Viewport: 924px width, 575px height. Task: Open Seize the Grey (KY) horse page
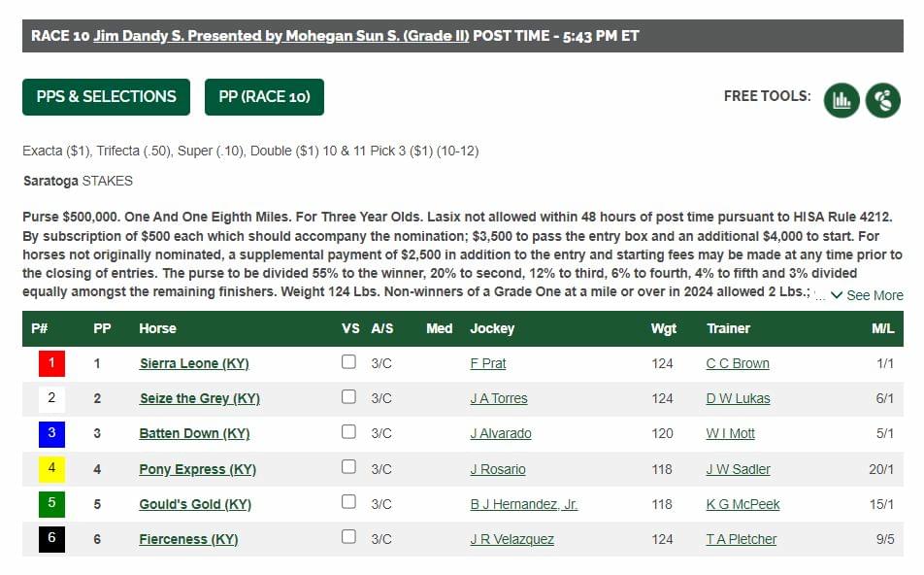coord(200,398)
